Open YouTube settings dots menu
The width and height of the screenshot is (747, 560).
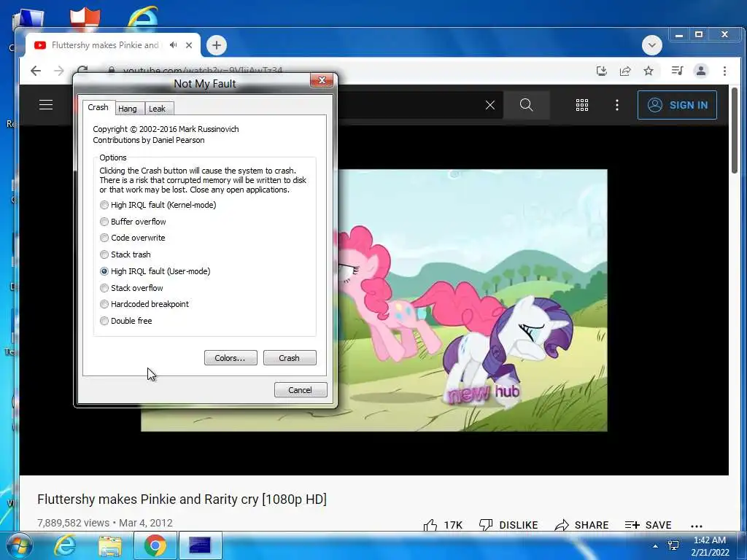click(x=617, y=105)
